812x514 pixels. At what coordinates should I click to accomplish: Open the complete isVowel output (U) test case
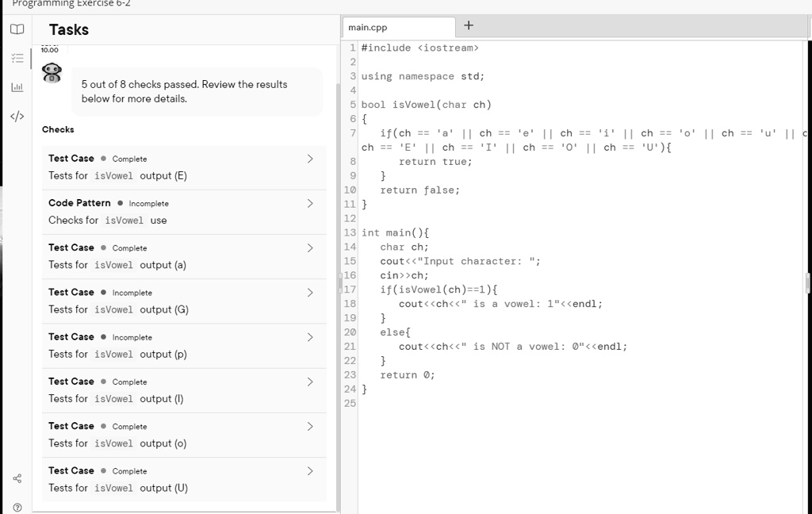coord(310,470)
